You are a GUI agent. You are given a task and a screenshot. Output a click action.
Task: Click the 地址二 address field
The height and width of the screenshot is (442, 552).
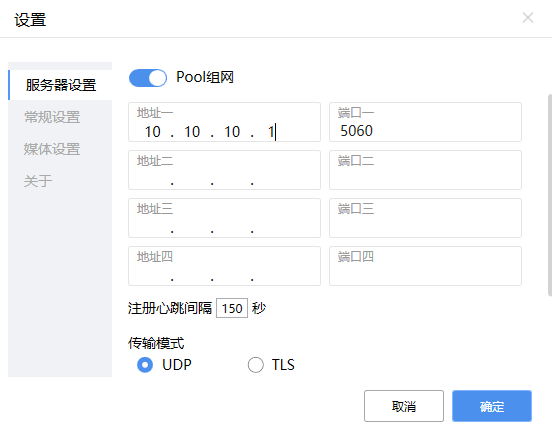coord(224,170)
